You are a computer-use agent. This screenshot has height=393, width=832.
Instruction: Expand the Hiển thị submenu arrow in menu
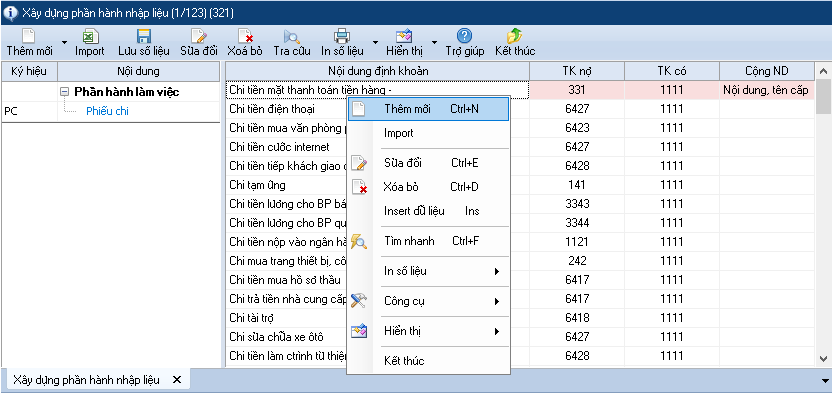point(497,331)
